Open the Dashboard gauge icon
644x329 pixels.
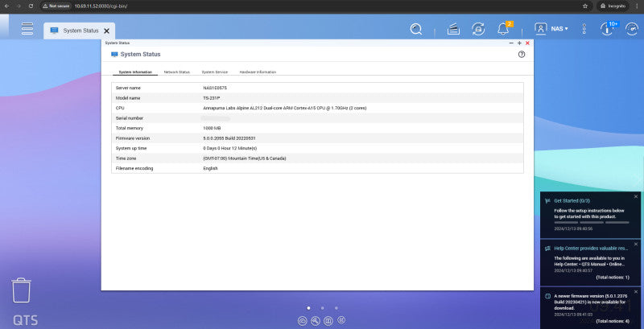click(632, 29)
